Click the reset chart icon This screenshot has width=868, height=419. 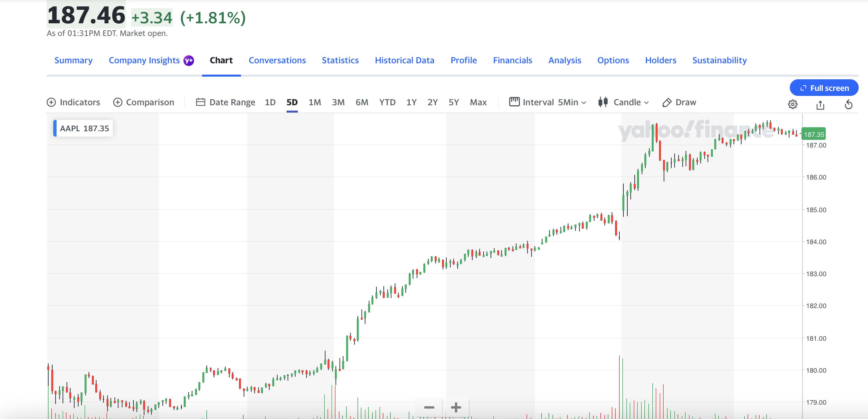(848, 105)
